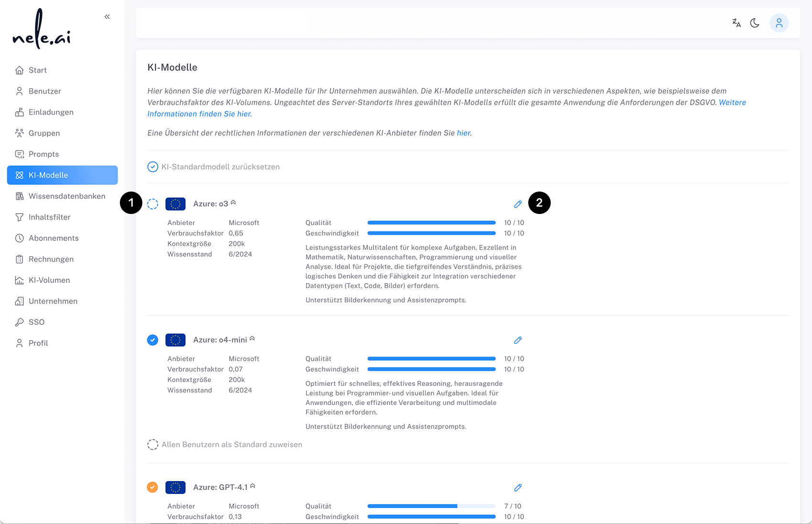
Task: Navigate to Rechnungen
Action: [x=62, y=259]
